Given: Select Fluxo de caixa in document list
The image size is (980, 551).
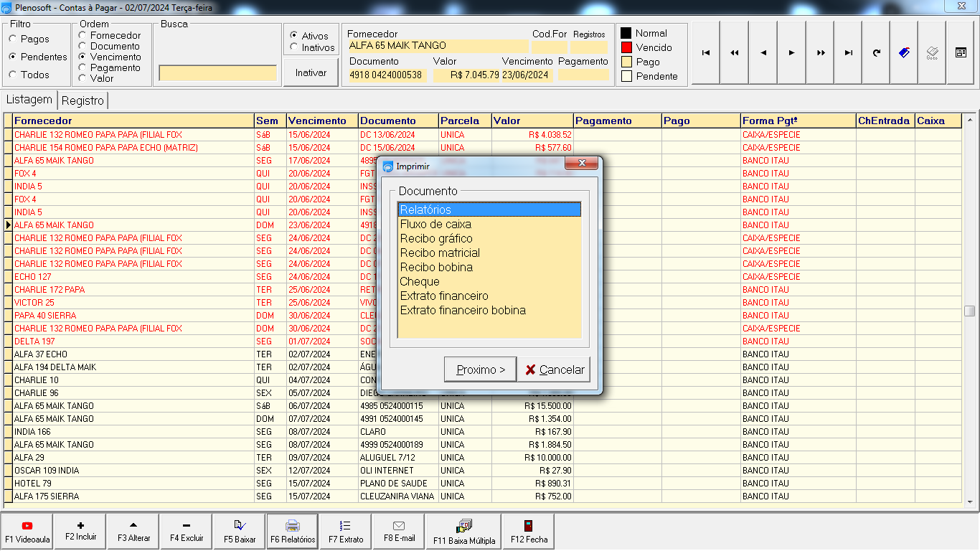Looking at the screenshot, I should point(435,225).
